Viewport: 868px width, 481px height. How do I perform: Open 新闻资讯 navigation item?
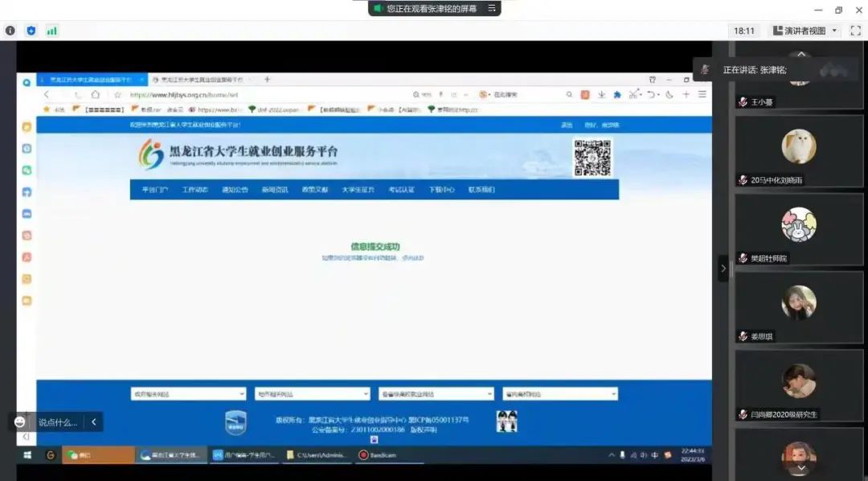(x=275, y=190)
